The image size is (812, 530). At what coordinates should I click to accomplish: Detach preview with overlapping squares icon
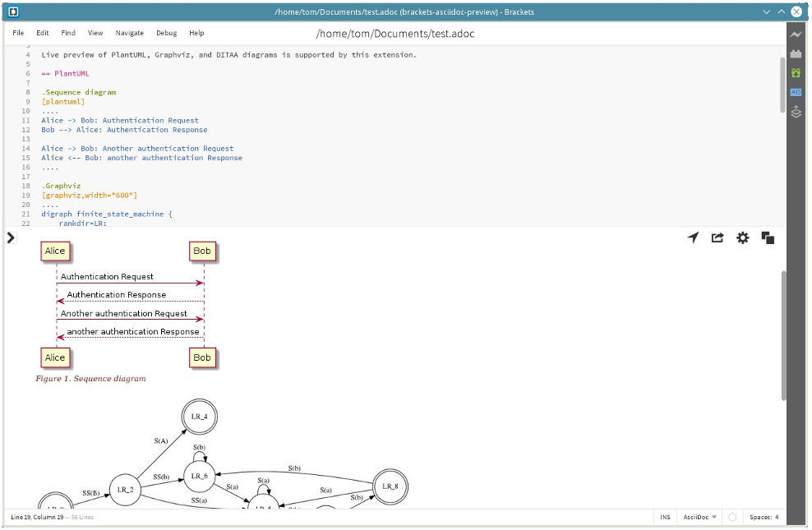click(x=768, y=237)
